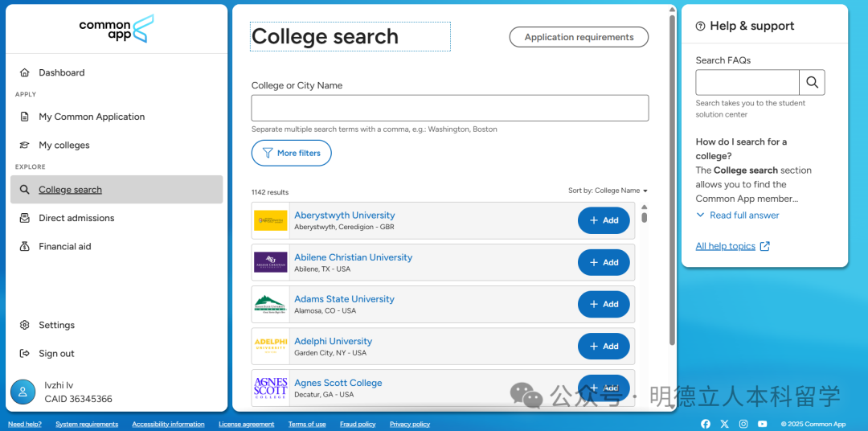Open the Sort by College Name dropdown
868x431 pixels.
608,191
